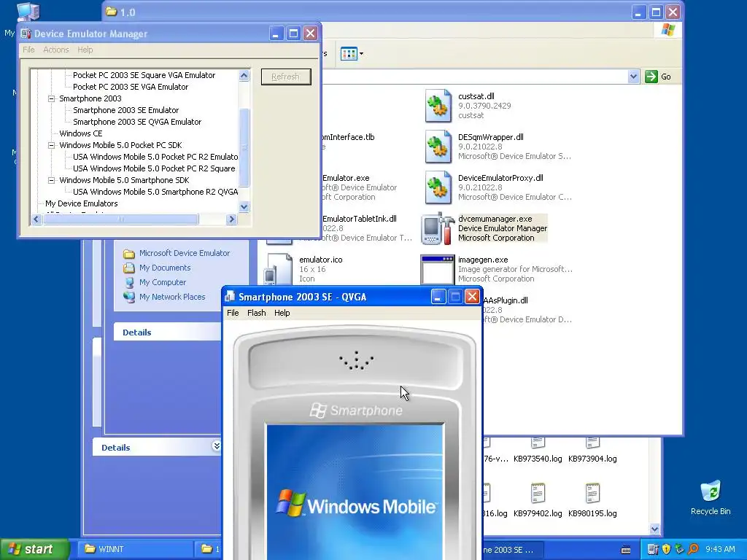
Task: Select the custsat.dll file icon
Action: [438, 106]
